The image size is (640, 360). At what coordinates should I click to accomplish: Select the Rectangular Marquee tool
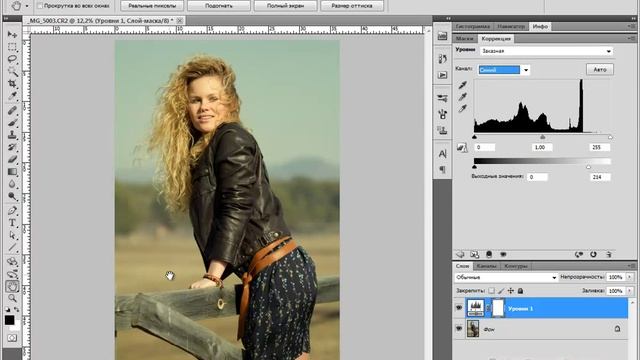(x=12, y=47)
